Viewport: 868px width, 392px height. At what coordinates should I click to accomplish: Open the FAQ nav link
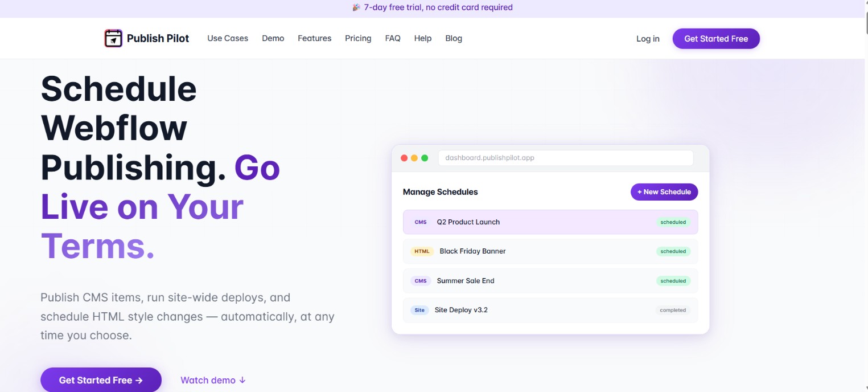tap(393, 38)
